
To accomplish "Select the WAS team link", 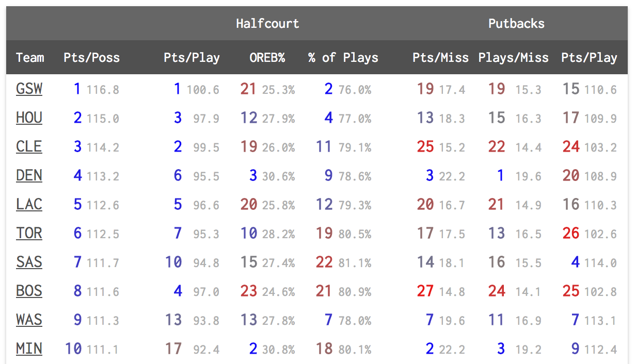I will [29, 320].
